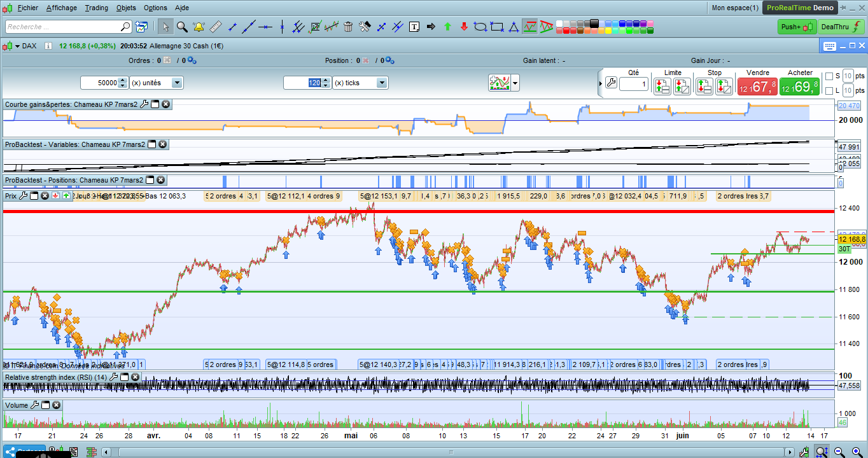Enable the S stop points checkbox
The height and width of the screenshot is (458, 868).
click(x=829, y=76)
